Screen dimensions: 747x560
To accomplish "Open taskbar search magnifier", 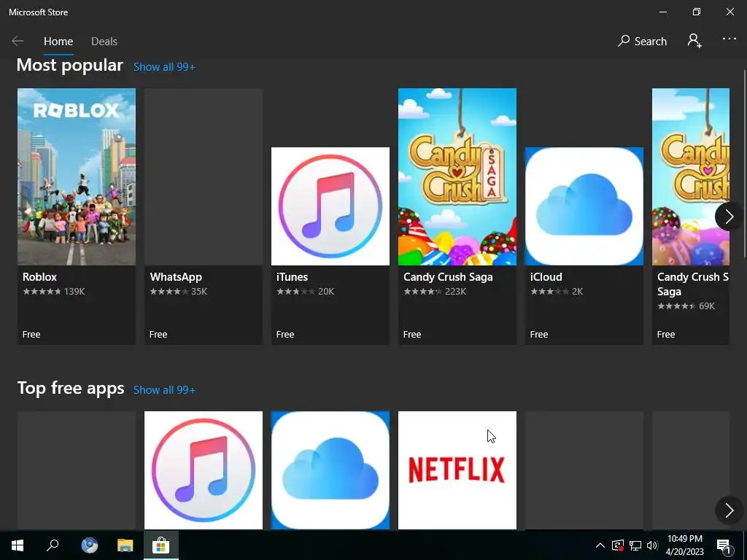I will tap(53, 545).
